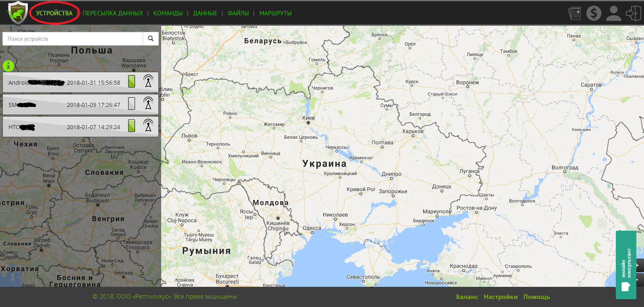Click the Севастополь label on map
Screen dimensions: 644x307
[x=363, y=277]
